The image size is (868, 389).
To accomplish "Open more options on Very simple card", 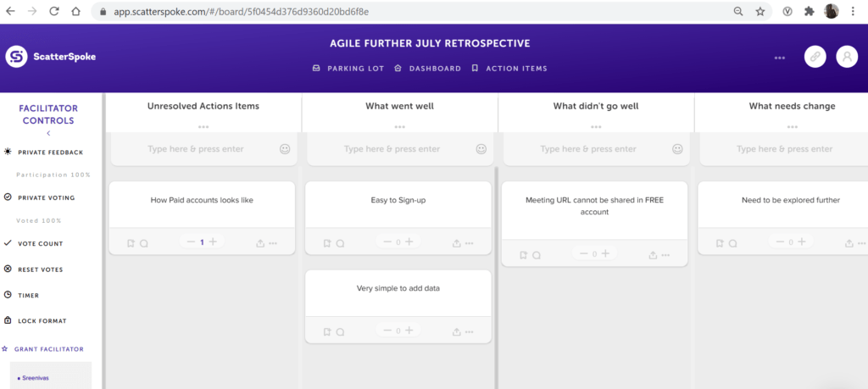I will pos(469,331).
